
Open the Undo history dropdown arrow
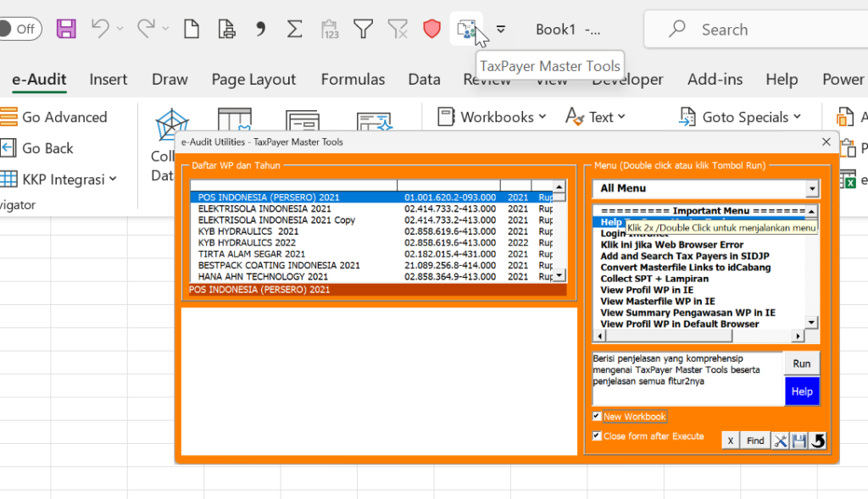[x=120, y=29]
